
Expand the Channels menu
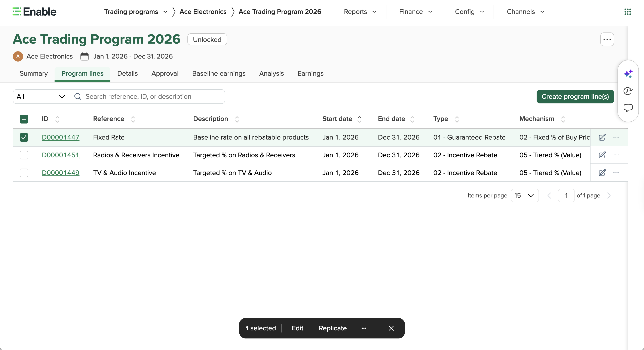coord(525,12)
